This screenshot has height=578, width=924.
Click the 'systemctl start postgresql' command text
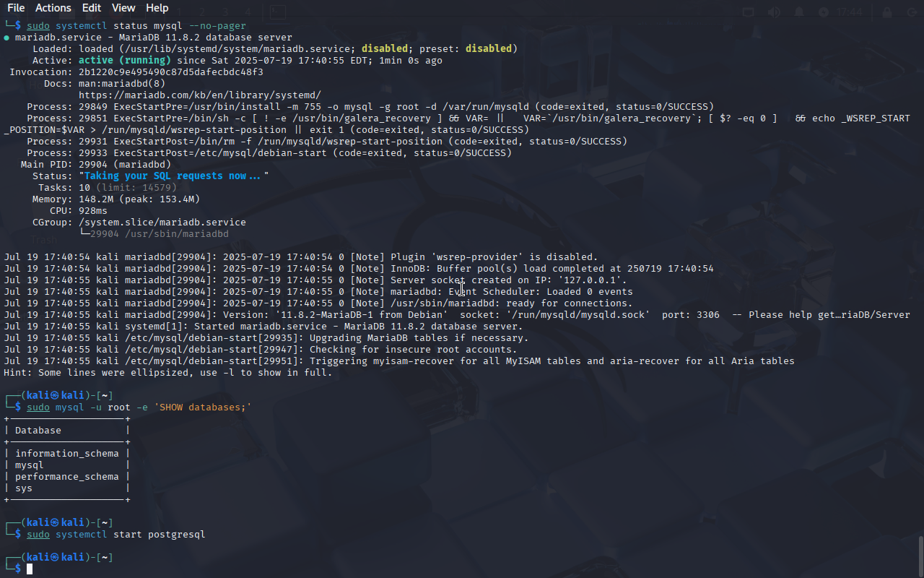[x=131, y=535]
